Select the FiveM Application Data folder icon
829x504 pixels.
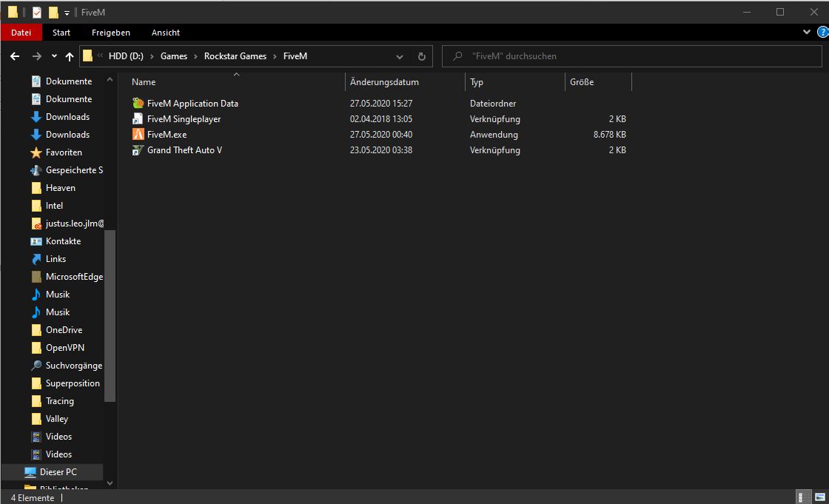138,103
